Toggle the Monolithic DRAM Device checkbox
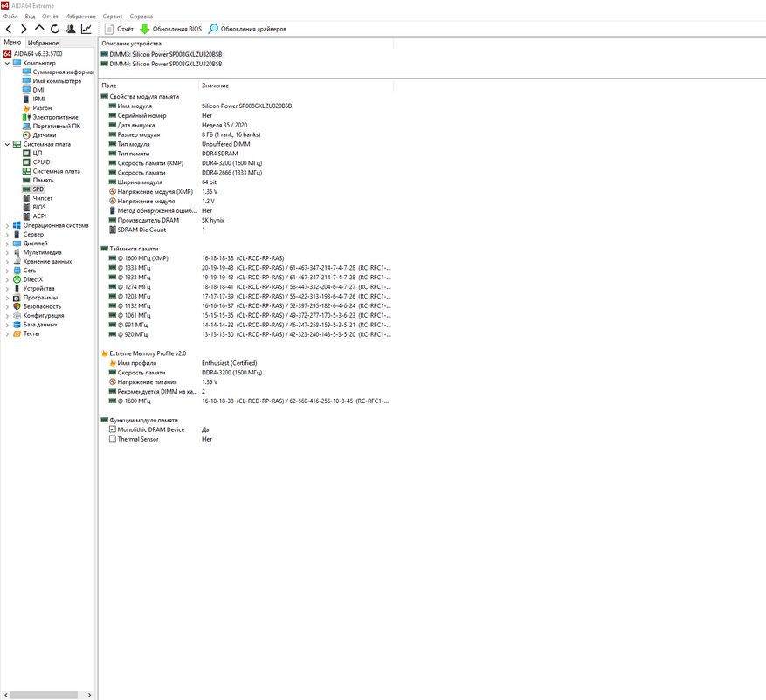This screenshot has width=766, height=700. tap(113, 429)
